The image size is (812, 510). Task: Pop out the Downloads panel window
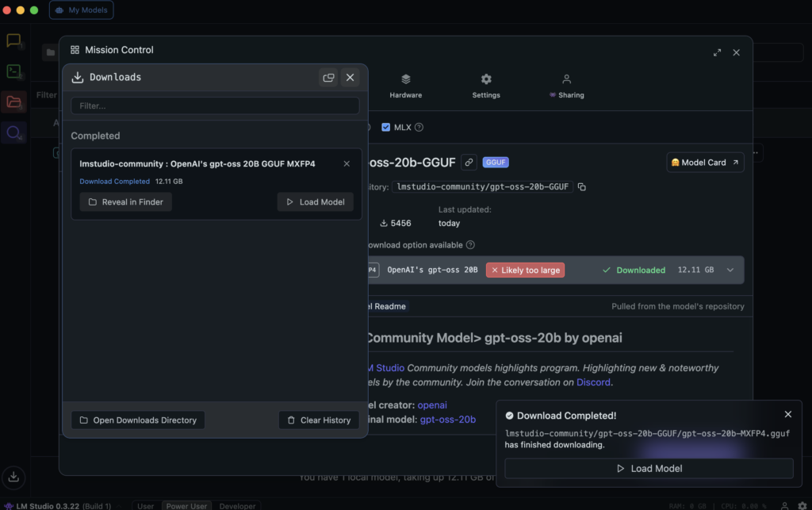coord(328,78)
